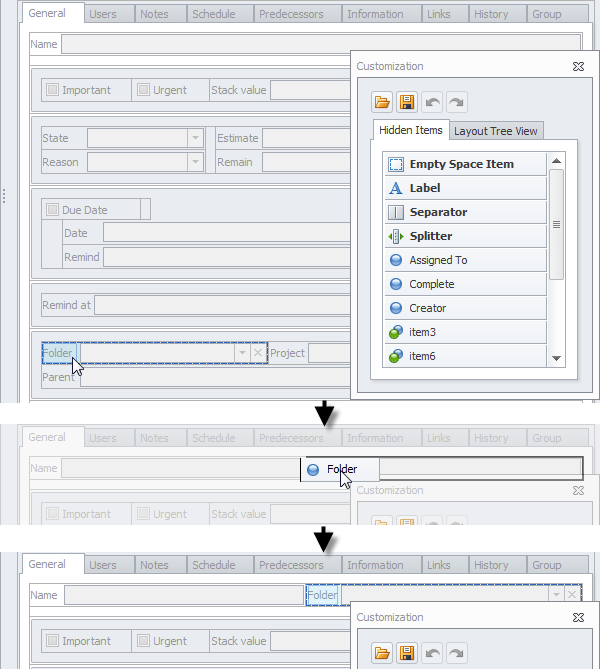Switch to the Layout Tree View tab
The width and height of the screenshot is (600, 669).
coord(495,131)
